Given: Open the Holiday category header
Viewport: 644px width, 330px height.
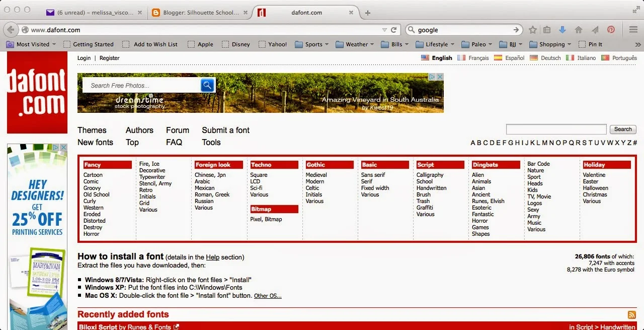Looking at the screenshot, I should coord(607,165).
